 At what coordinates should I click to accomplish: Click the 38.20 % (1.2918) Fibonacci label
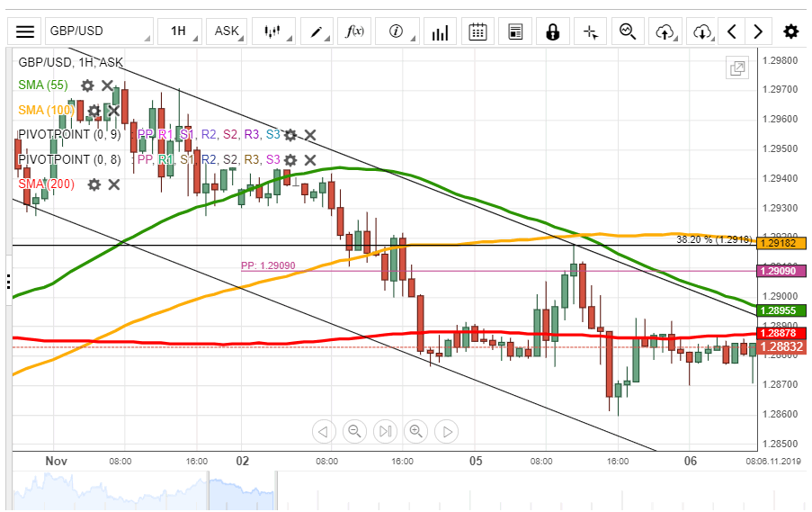pyautogui.click(x=714, y=239)
